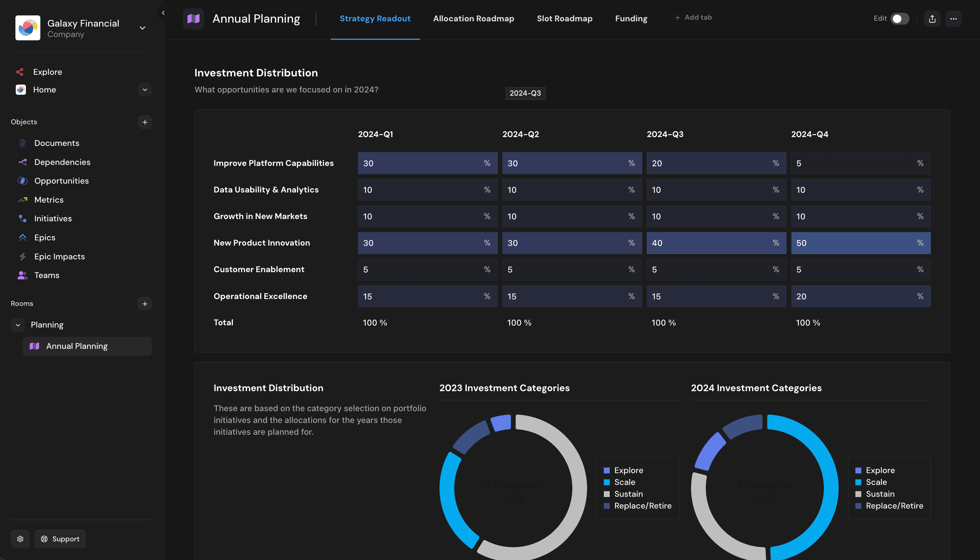
Task: Collapse the Planning room section
Action: coord(18,325)
